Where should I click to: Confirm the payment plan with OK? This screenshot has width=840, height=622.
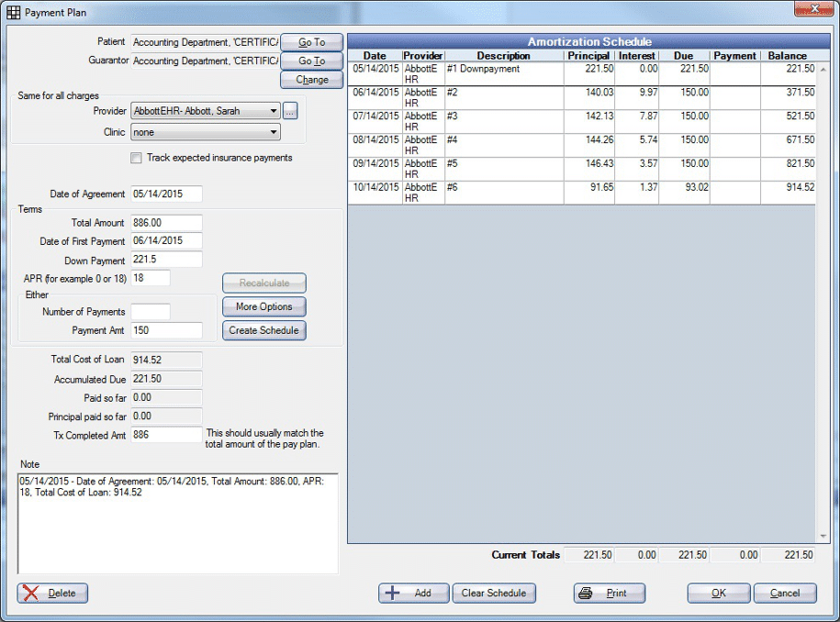[x=718, y=594]
